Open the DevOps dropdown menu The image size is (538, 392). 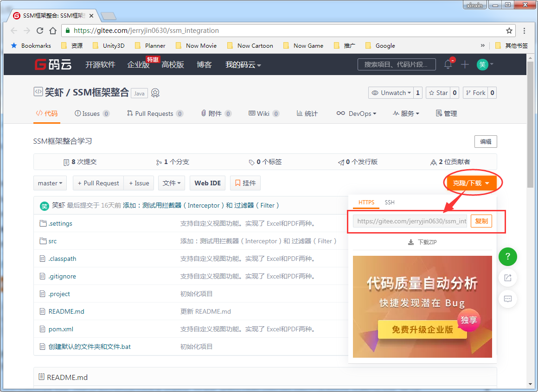click(x=357, y=114)
